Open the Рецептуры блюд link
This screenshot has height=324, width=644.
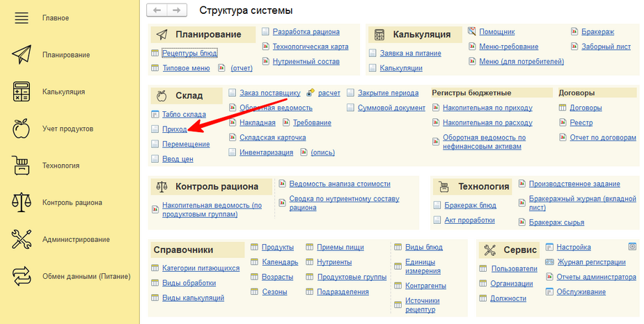[x=189, y=53]
